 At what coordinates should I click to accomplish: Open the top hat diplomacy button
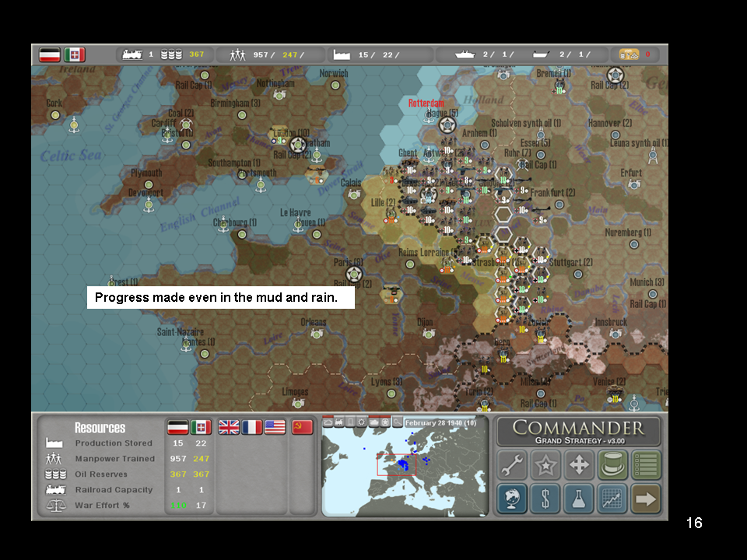click(x=612, y=465)
